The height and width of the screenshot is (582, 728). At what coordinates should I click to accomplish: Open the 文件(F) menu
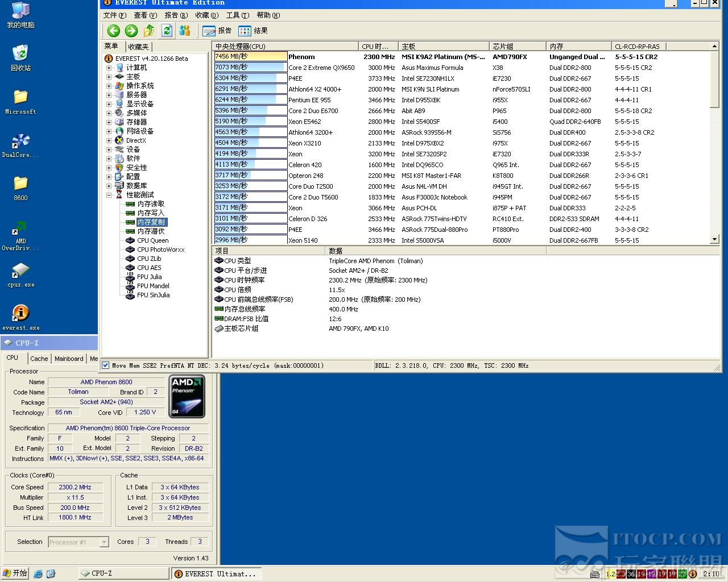pyautogui.click(x=114, y=15)
